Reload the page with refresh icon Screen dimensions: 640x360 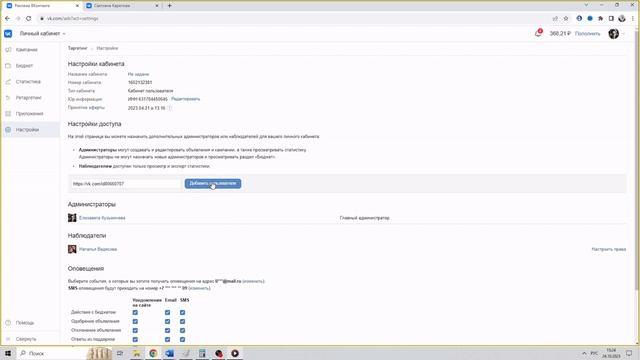tap(29, 18)
